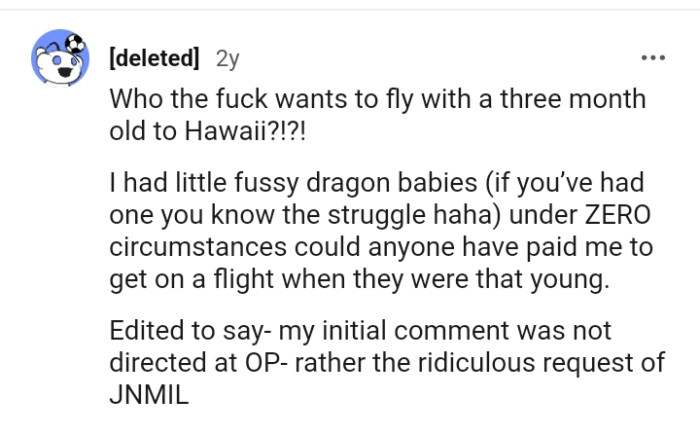
Task: Click the 2y comment timestamp
Action: (x=227, y=59)
